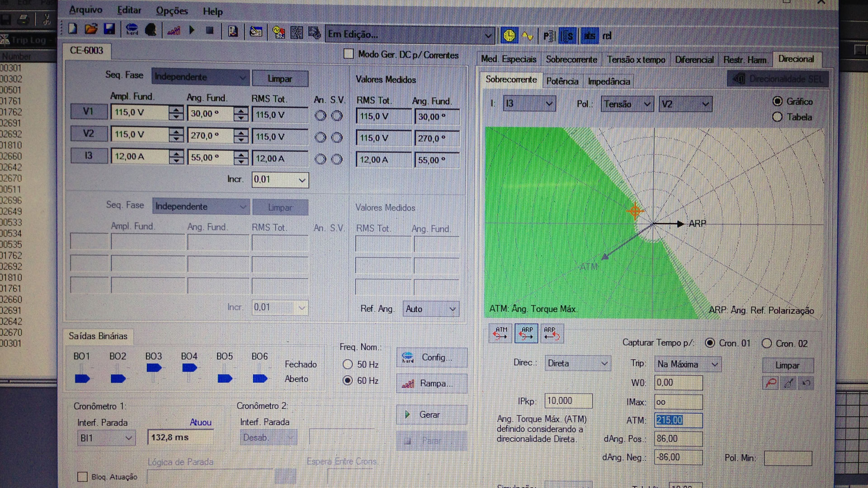Screen dimensions: 868x488
Task: Switch to the Diferencial tab
Action: [694, 60]
